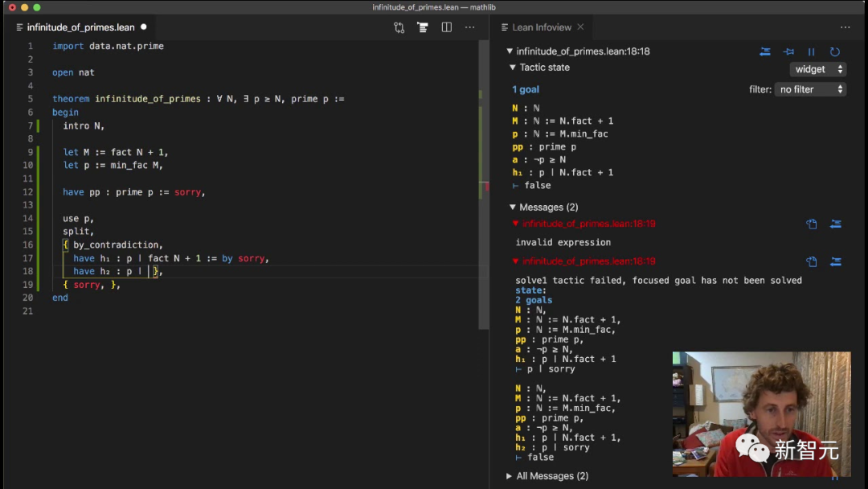The image size is (868, 489).
Task: Copy the 'invalid expression' message
Action: click(812, 224)
